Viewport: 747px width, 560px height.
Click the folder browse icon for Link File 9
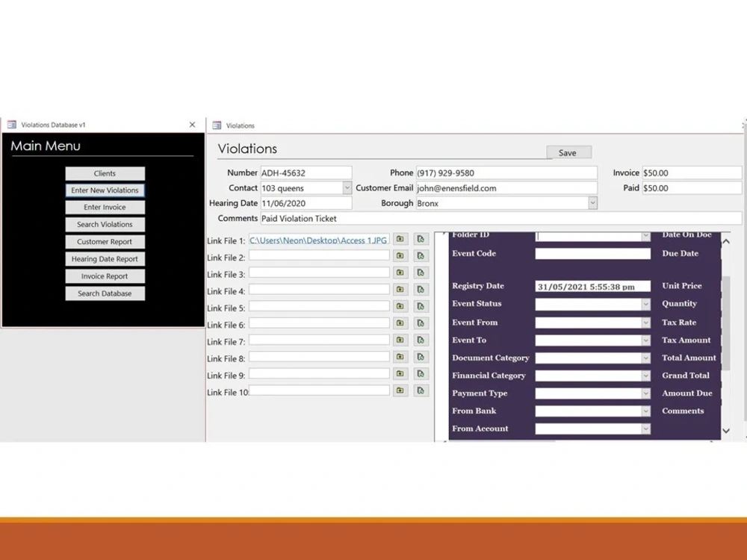[x=400, y=374]
